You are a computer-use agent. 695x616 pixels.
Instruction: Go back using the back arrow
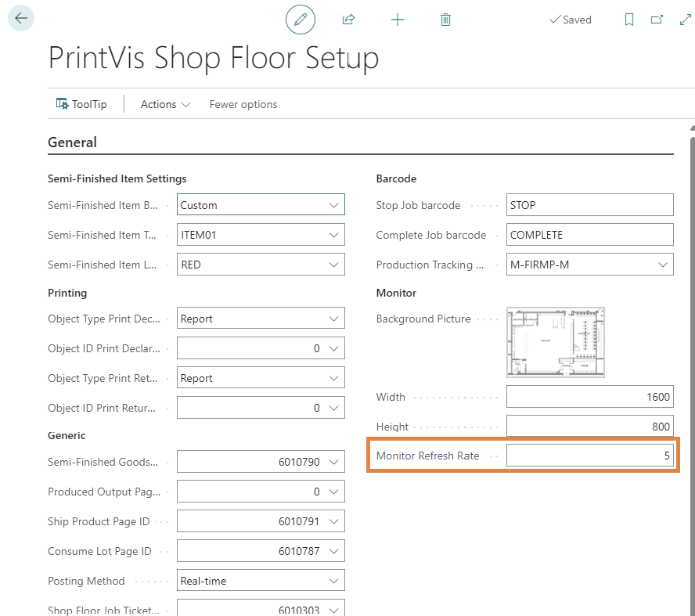coord(20,17)
